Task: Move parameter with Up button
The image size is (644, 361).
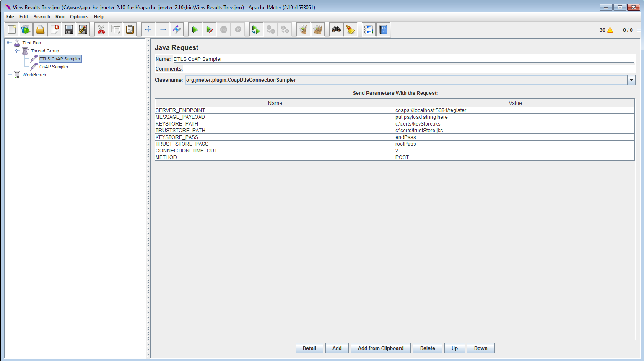Action: tap(454, 348)
